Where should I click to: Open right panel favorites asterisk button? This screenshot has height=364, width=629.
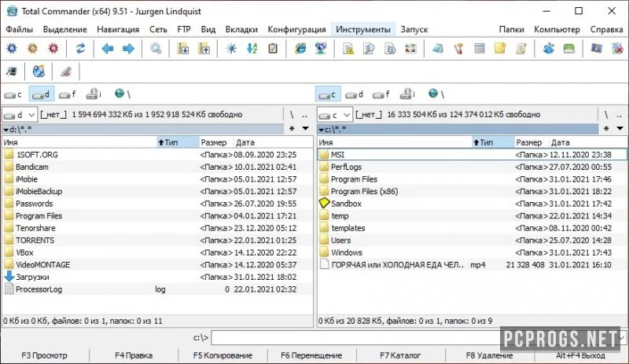(606, 129)
